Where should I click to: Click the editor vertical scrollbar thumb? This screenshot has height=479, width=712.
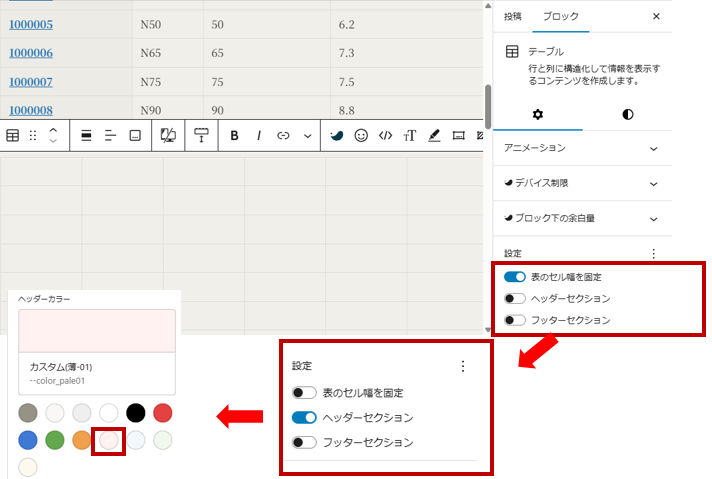point(488,107)
